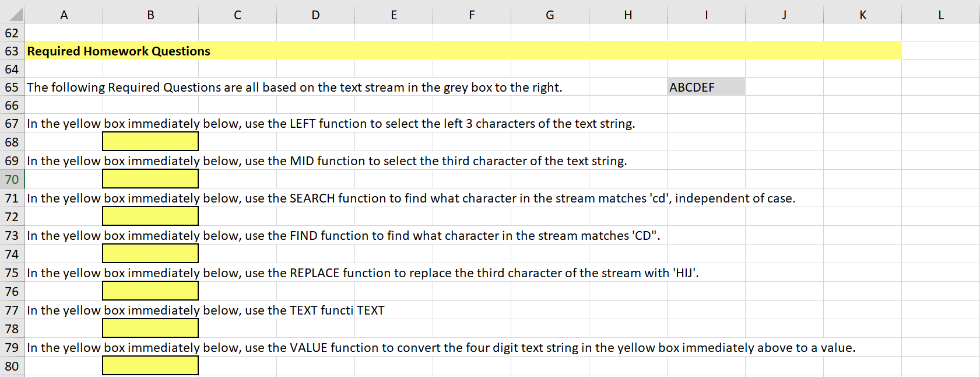Select yellow answer box in row 72
This screenshot has height=377, width=980.
150,216
